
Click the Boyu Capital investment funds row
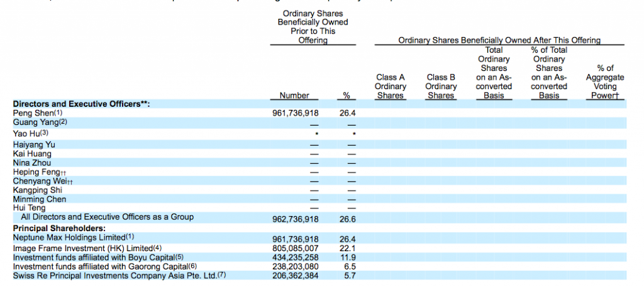pyautogui.click(x=97, y=257)
